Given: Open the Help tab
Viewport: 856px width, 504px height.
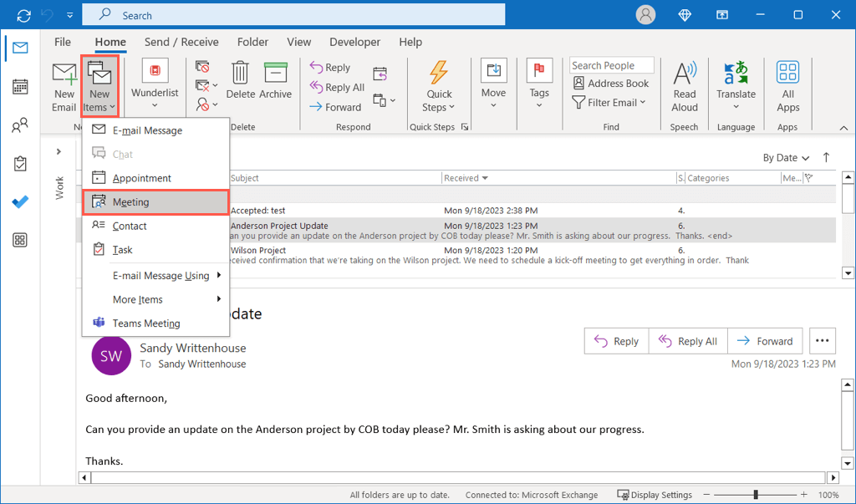Looking at the screenshot, I should pos(410,42).
